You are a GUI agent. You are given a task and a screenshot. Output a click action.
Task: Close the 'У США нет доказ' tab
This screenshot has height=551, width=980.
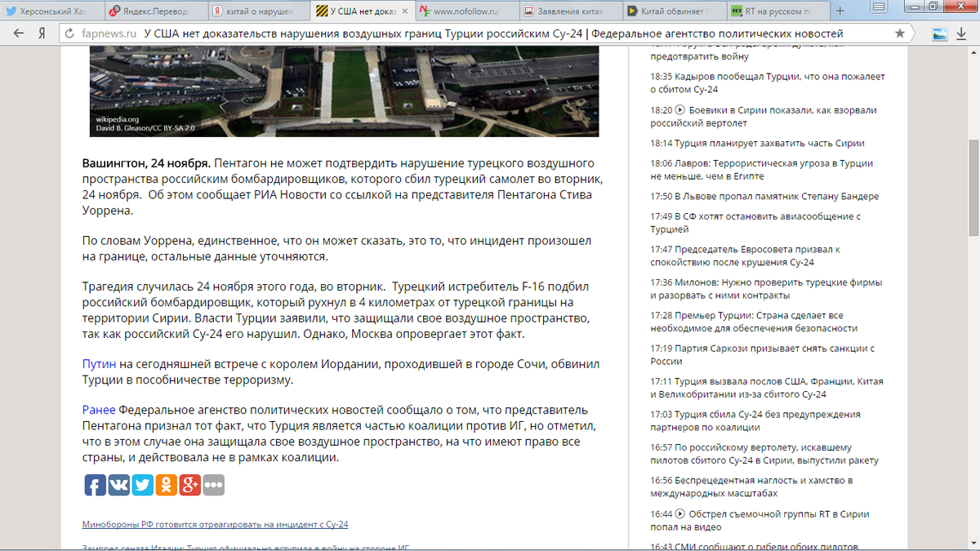(404, 11)
